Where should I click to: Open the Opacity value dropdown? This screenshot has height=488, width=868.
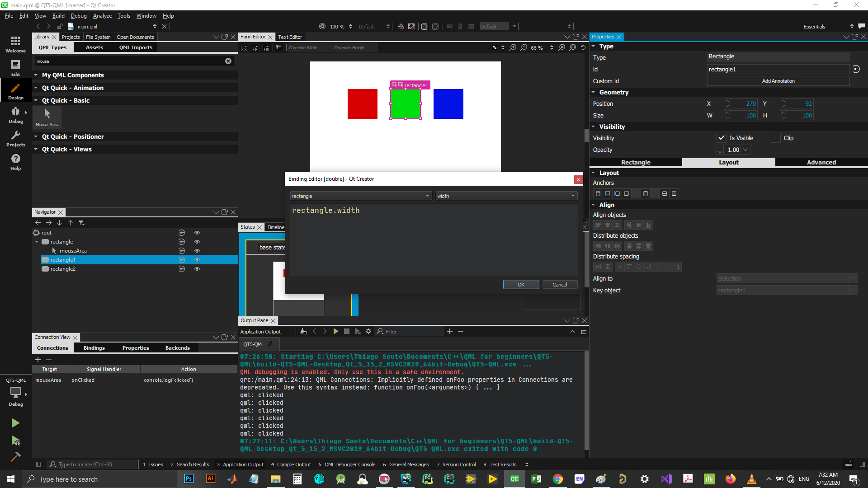coord(746,150)
